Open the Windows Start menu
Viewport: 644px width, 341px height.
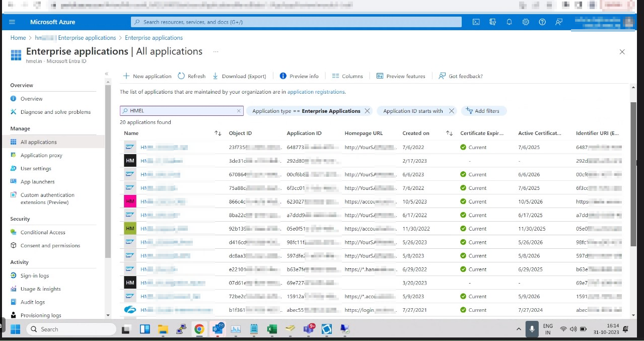pos(16,329)
